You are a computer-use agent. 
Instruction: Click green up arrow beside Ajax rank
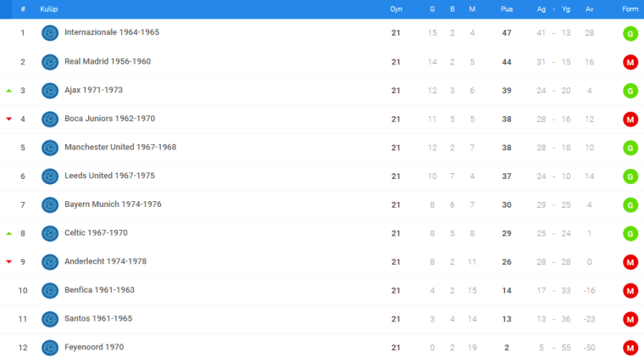pos(9,91)
